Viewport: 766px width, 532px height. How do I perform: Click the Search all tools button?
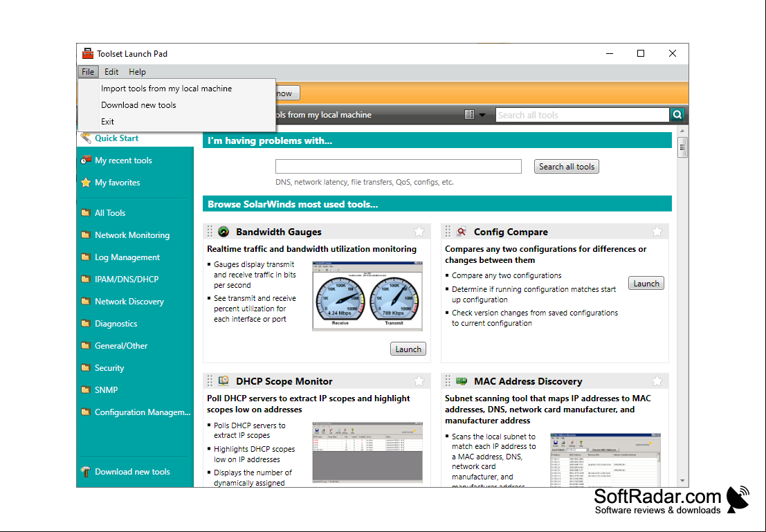tap(566, 167)
